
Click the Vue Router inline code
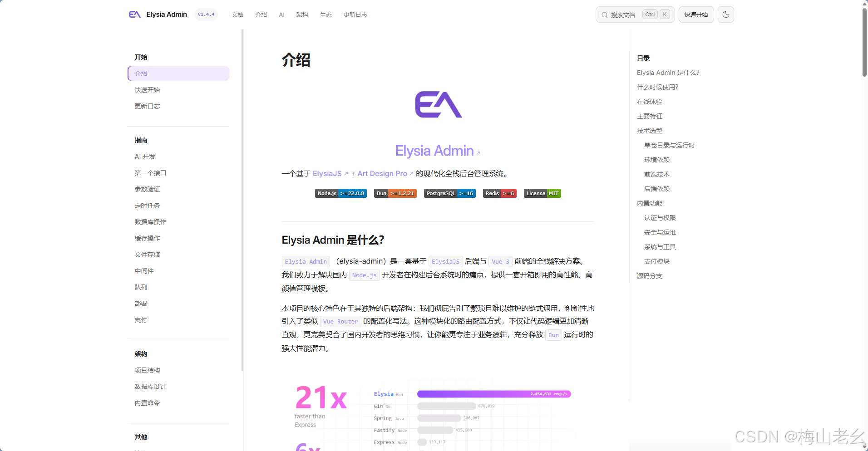340,321
